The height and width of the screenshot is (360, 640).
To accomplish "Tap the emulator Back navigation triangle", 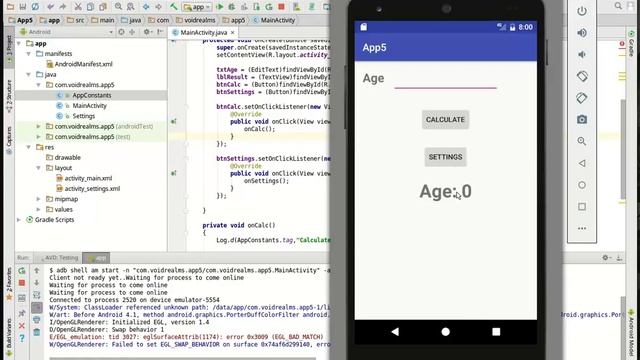I will pyautogui.click(x=395, y=332).
